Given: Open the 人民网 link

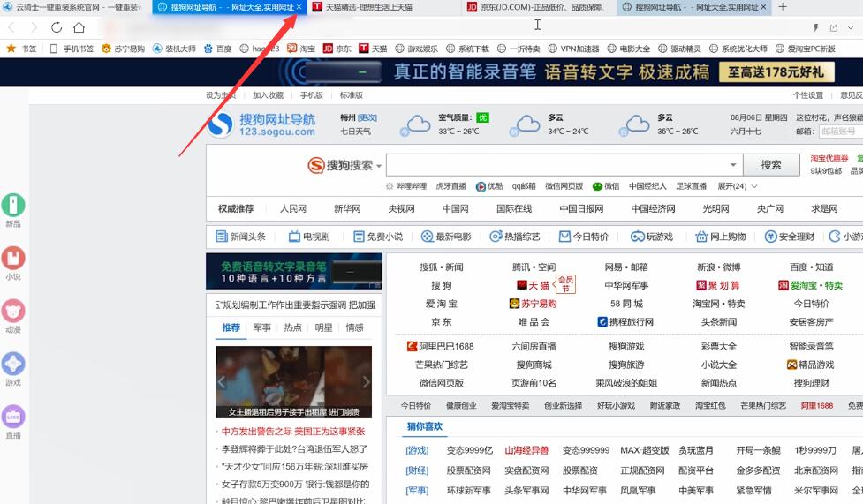Looking at the screenshot, I should pyautogui.click(x=292, y=208).
